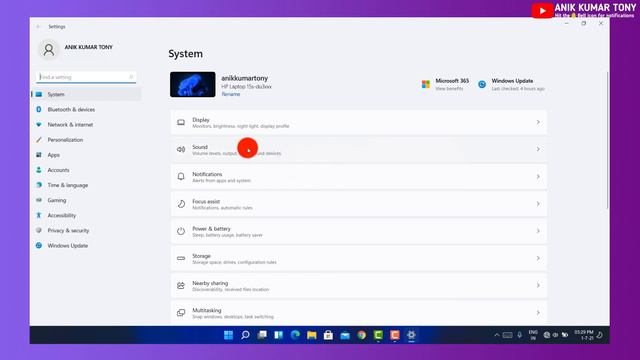Click the Sound speaker icon
The width and height of the screenshot is (640, 360).
tap(181, 149)
